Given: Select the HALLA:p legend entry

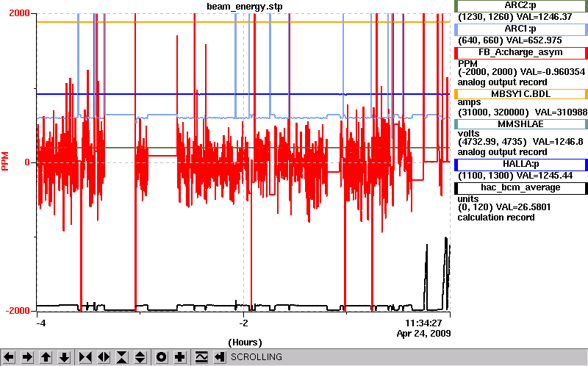Looking at the screenshot, I should (521, 164).
